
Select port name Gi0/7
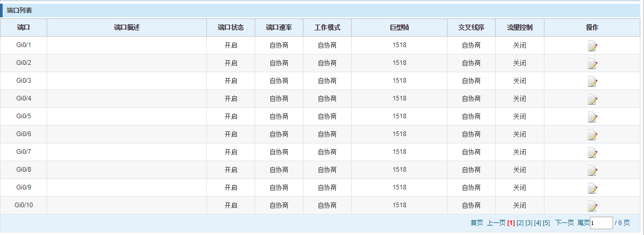tap(24, 152)
